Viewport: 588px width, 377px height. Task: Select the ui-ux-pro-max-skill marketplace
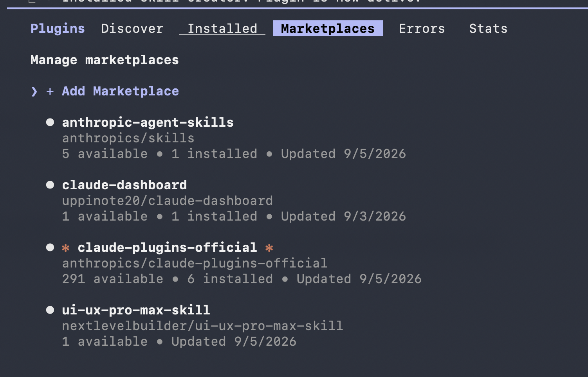pos(136,310)
